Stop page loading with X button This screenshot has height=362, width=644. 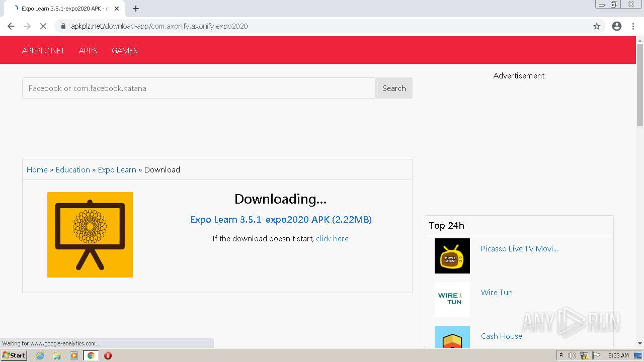pyautogui.click(x=43, y=26)
